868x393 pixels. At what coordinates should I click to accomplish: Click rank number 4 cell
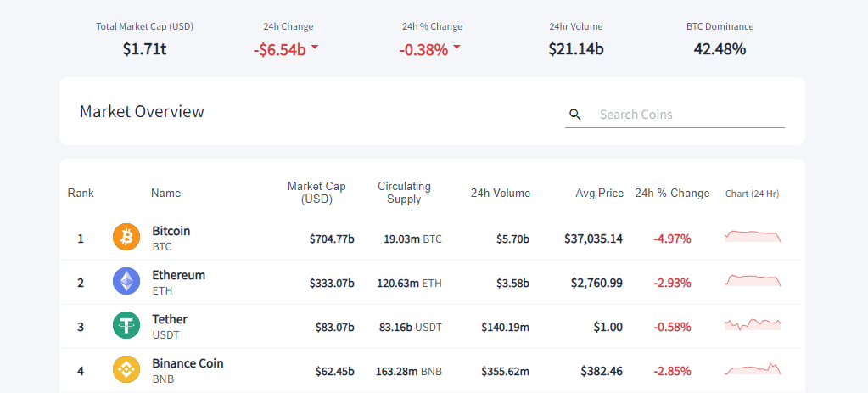tap(81, 372)
